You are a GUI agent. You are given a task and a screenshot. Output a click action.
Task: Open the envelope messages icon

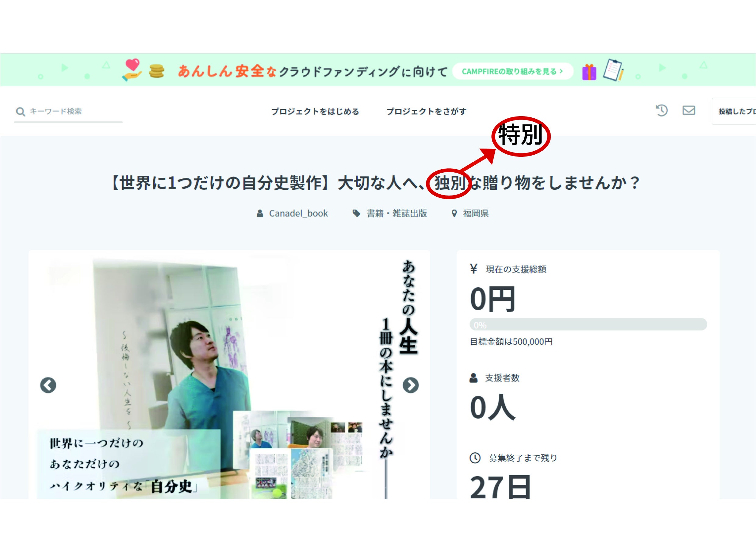point(689,110)
